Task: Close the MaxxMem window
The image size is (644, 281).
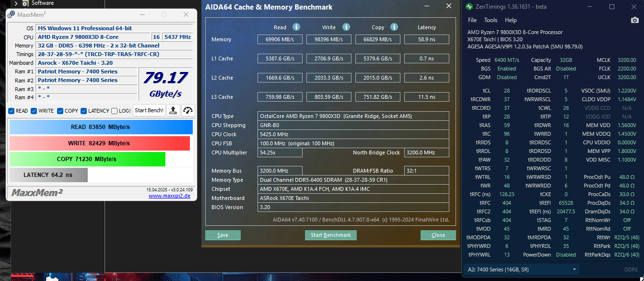Action: [186, 14]
